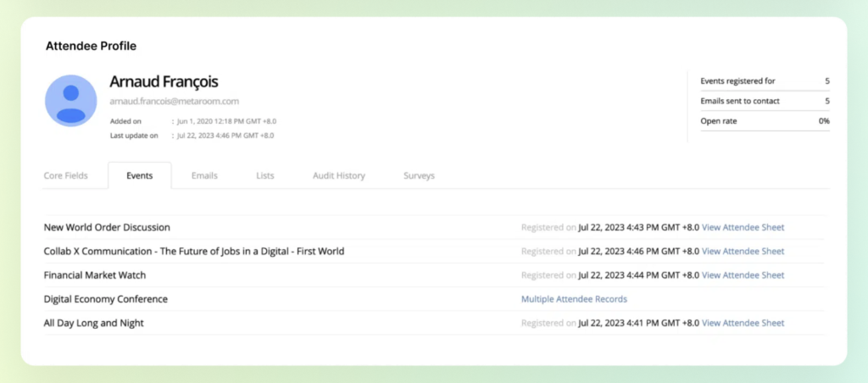Click the Financial Market Watch event name
The image size is (868, 383).
pos(95,275)
